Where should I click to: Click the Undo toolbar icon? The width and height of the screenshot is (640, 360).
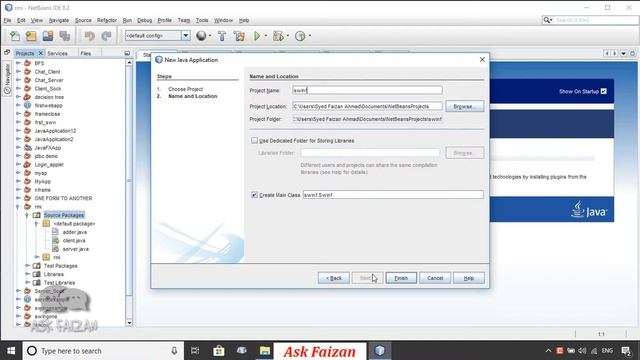coord(89,36)
